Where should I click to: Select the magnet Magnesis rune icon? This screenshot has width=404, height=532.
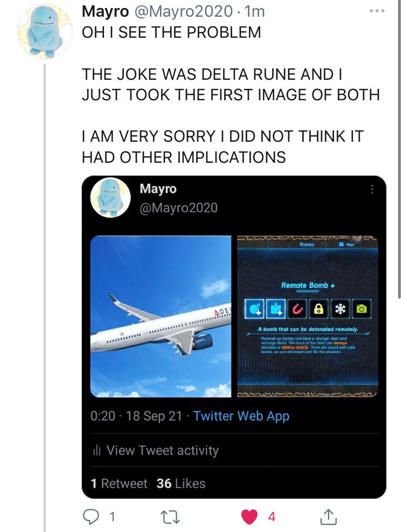click(297, 308)
